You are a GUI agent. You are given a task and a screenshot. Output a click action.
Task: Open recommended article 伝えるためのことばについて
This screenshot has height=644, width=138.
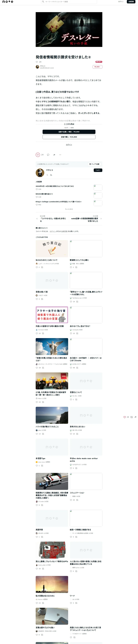click(x=47, y=260)
